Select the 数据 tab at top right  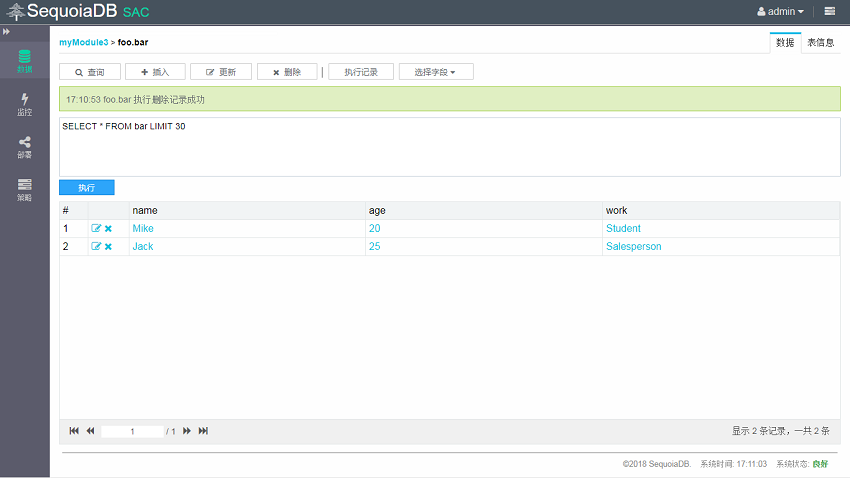(x=785, y=43)
